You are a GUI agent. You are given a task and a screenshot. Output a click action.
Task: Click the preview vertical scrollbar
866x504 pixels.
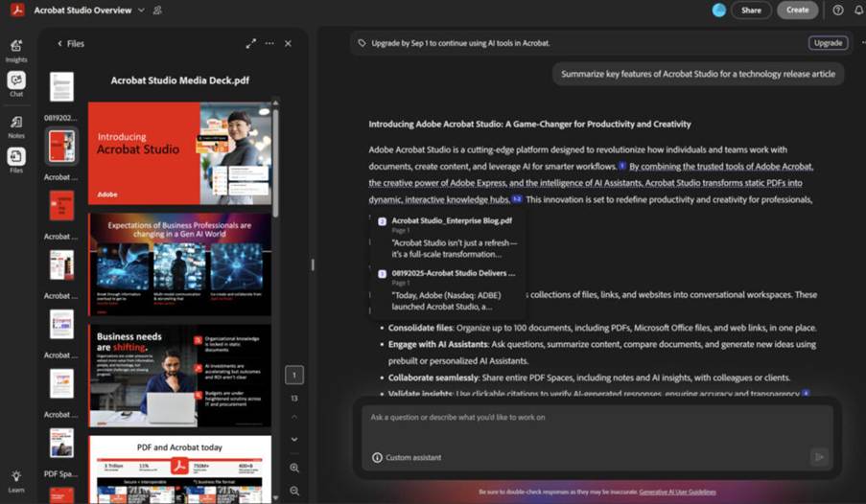tap(275, 163)
